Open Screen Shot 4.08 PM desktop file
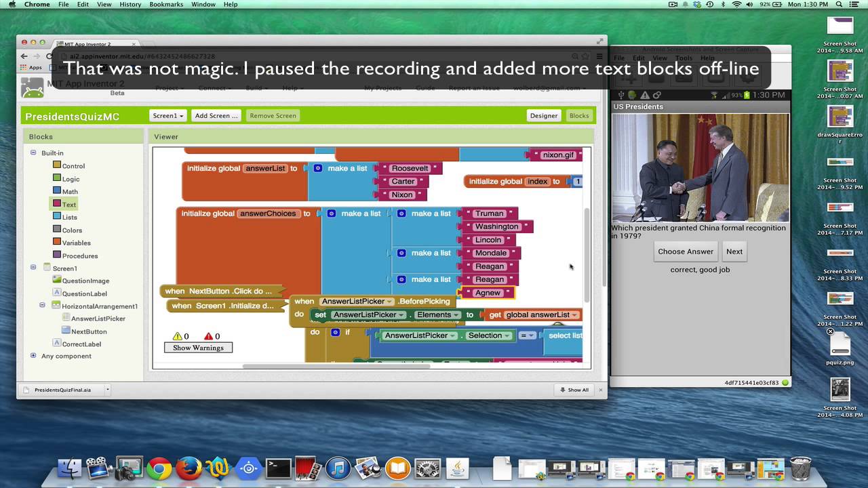The image size is (868, 488). (x=840, y=396)
